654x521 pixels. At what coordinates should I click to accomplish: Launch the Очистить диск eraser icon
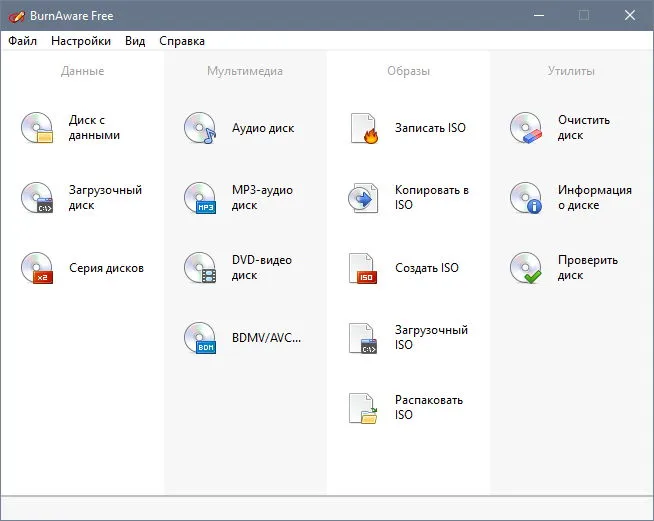526,128
